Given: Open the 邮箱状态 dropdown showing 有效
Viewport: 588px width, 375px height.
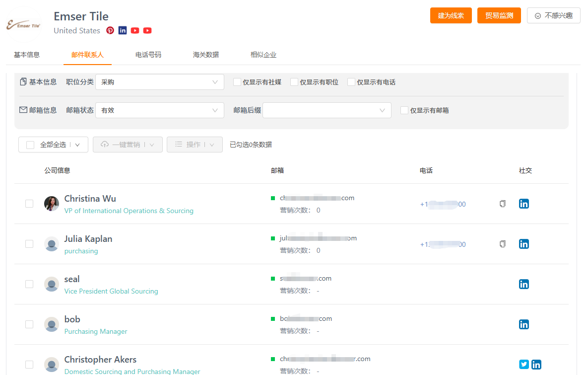Looking at the screenshot, I should (160, 110).
